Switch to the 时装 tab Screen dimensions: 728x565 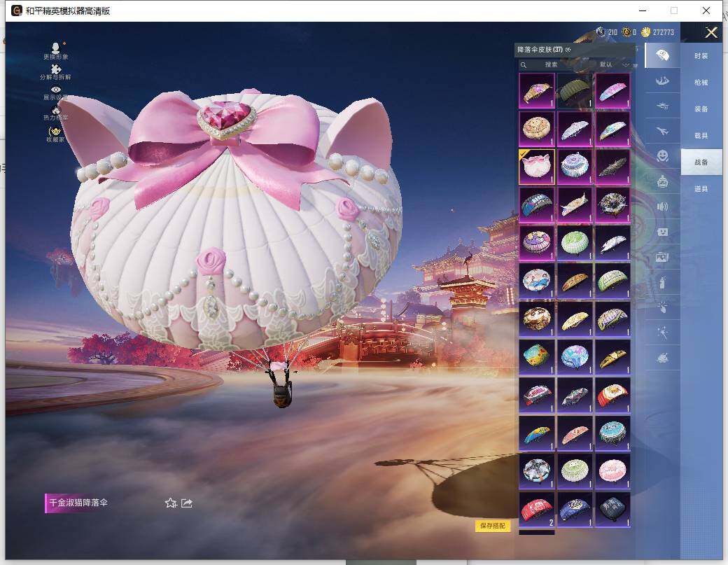pos(701,56)
